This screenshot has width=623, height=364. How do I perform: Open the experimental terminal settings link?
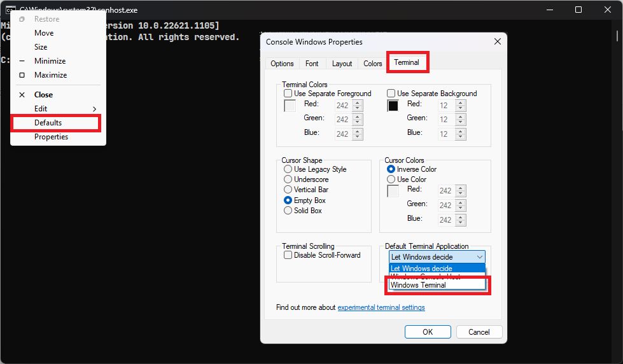381,307
